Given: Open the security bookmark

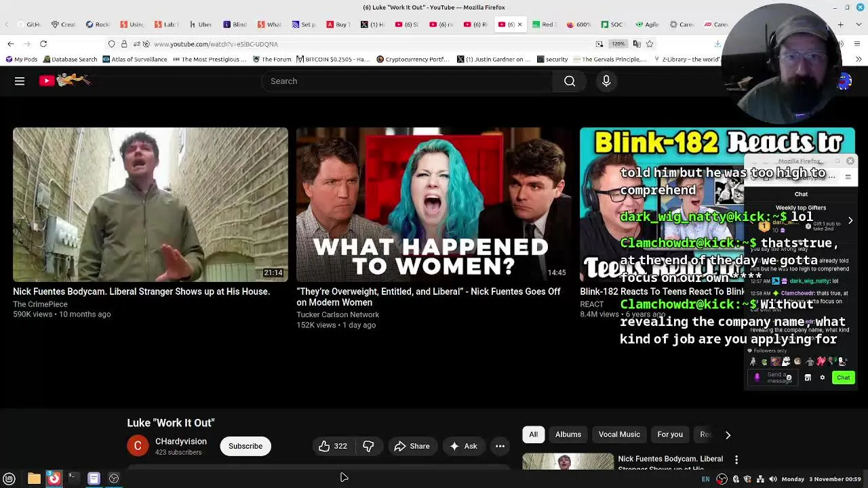Looking at the screenshot, I should click(x=552, y=60).
